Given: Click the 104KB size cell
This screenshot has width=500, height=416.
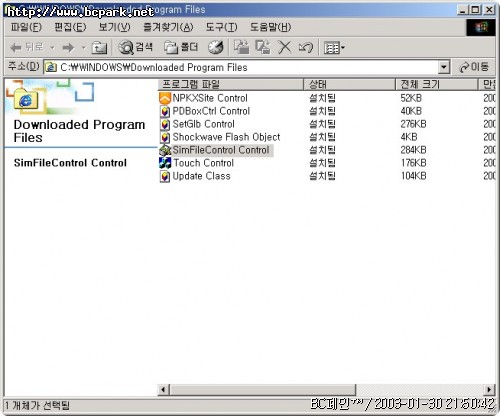Looking at the screenshot, I should pyautogui.click(x=413, y=176).
